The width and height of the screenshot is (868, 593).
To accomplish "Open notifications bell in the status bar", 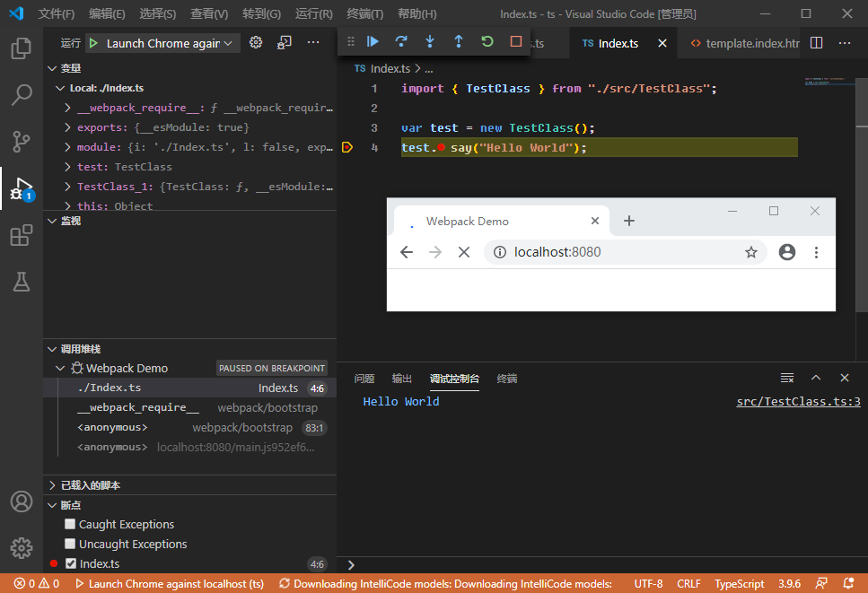I will [x=848, y=584].
